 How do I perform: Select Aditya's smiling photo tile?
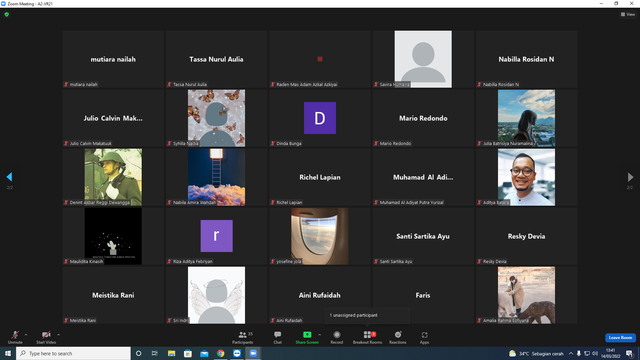[526, 177]
